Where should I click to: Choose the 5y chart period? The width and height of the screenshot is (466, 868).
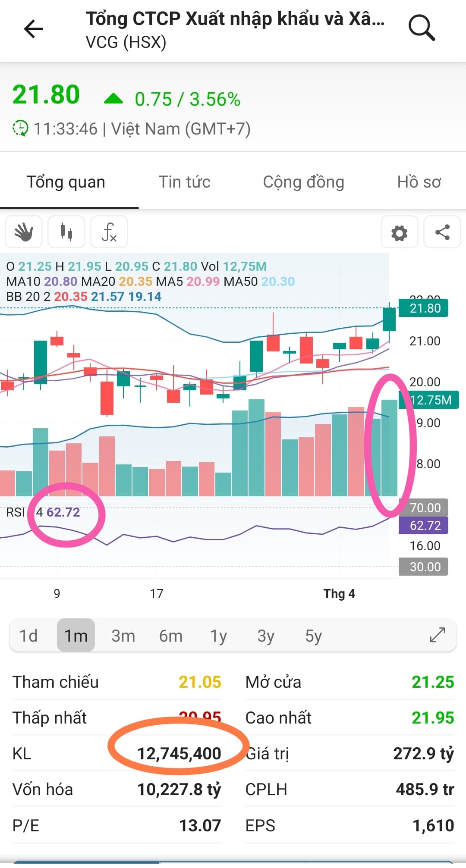[x=313, y=636]
